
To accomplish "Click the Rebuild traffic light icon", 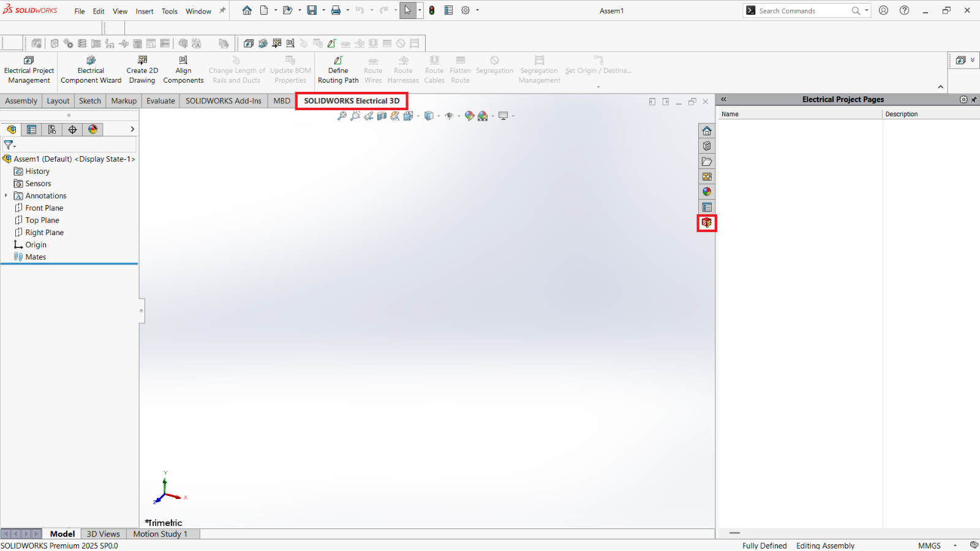I will (x=432, y=10).
